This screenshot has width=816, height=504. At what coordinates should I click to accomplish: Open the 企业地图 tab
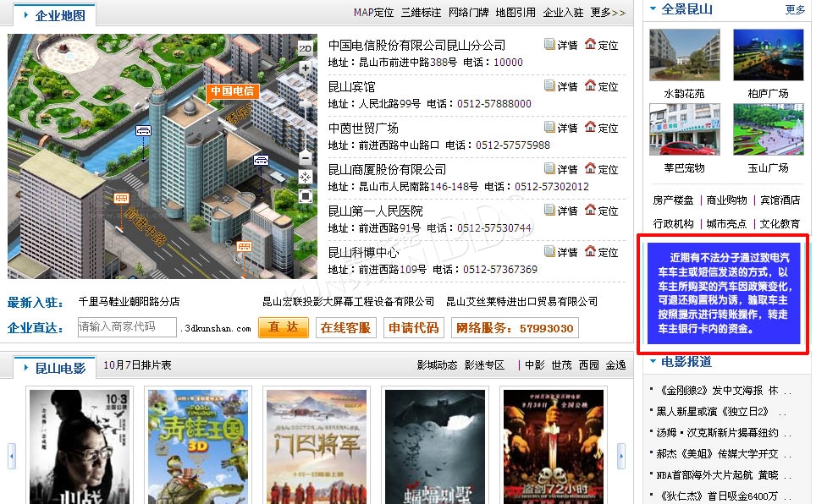(x=55, y=15)
